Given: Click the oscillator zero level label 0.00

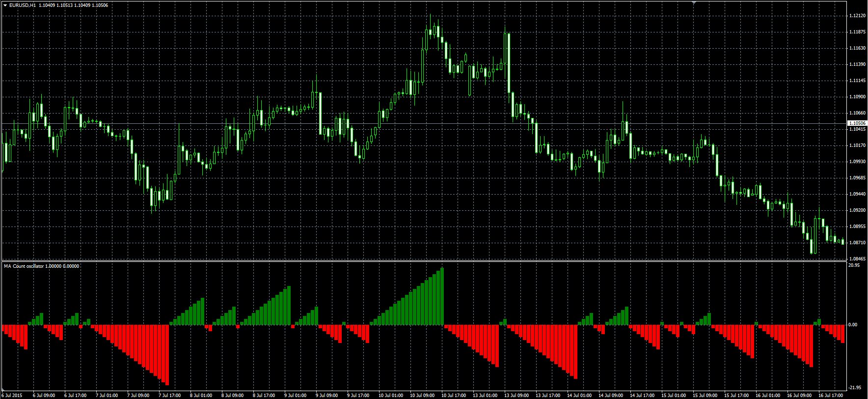Looking at the screenshot, I should coord(853,325).
